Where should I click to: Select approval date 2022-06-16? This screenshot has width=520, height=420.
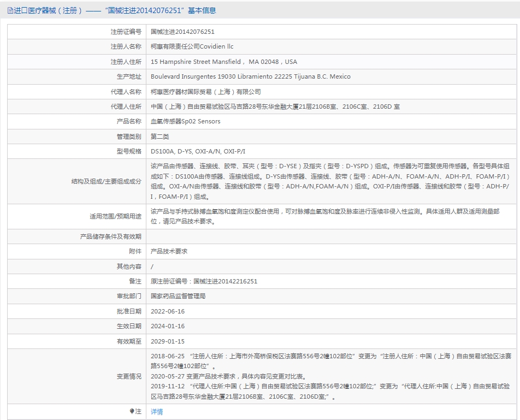click(x=168, y=311)
